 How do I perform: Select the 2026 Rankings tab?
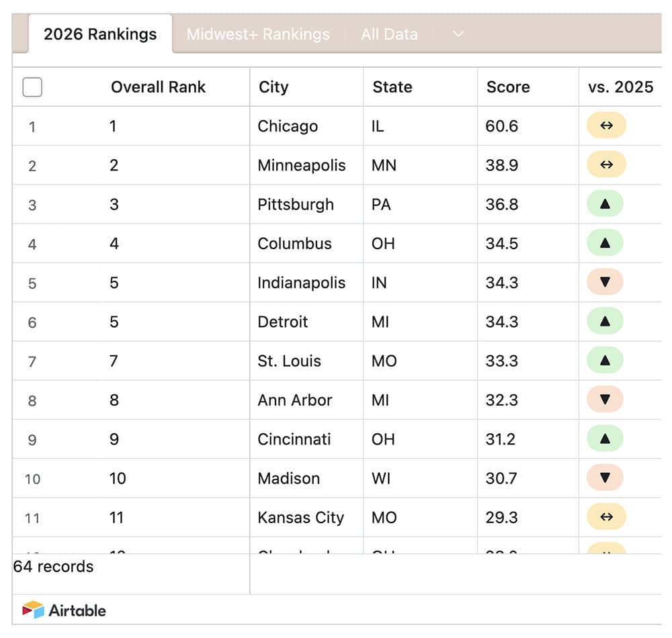point(100,34)
